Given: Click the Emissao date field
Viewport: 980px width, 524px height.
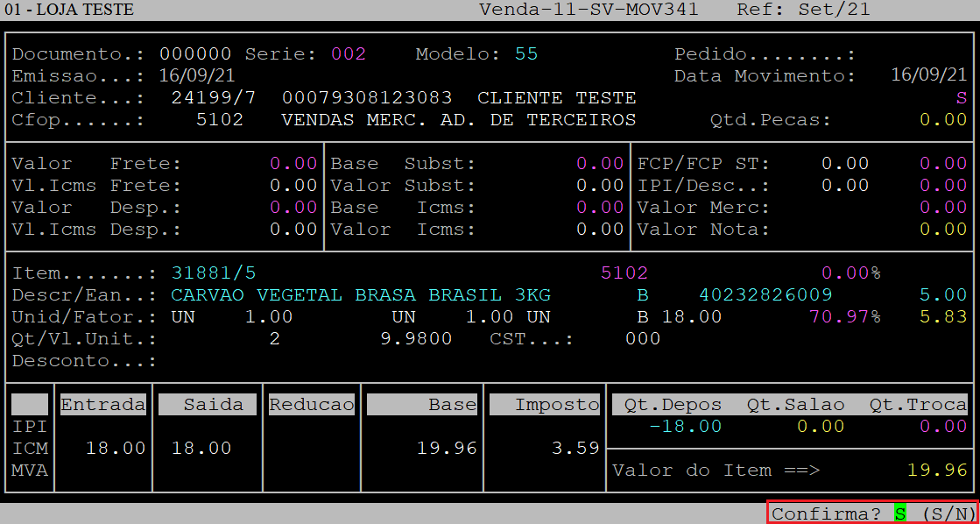Looking at the screenshot, I should [195, 76].
